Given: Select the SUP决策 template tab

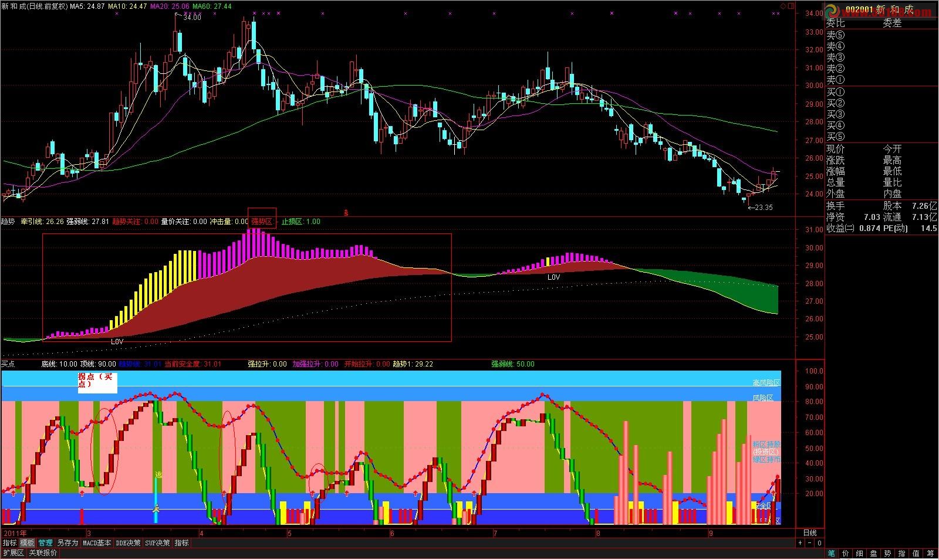Looking at the screenshot, I should pyautogui.click(x=158, y=543).
